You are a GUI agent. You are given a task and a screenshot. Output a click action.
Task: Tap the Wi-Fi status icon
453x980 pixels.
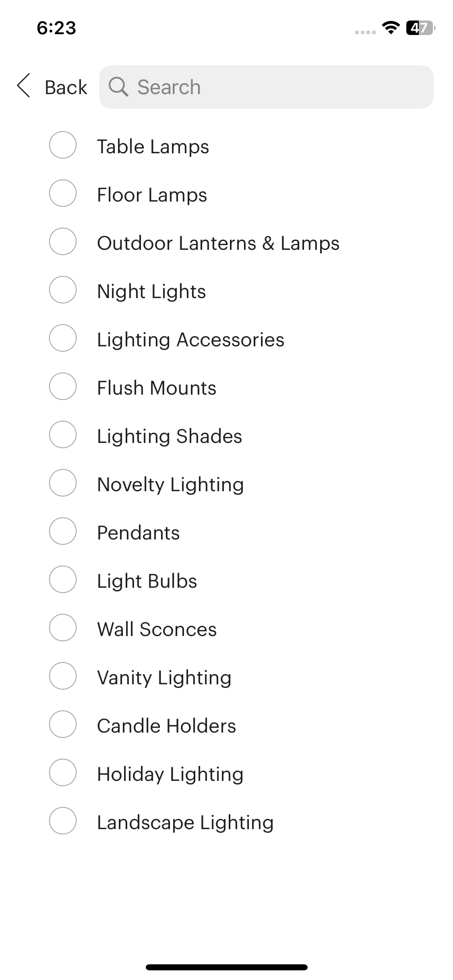pyautogui.click(x=391, y=27)
